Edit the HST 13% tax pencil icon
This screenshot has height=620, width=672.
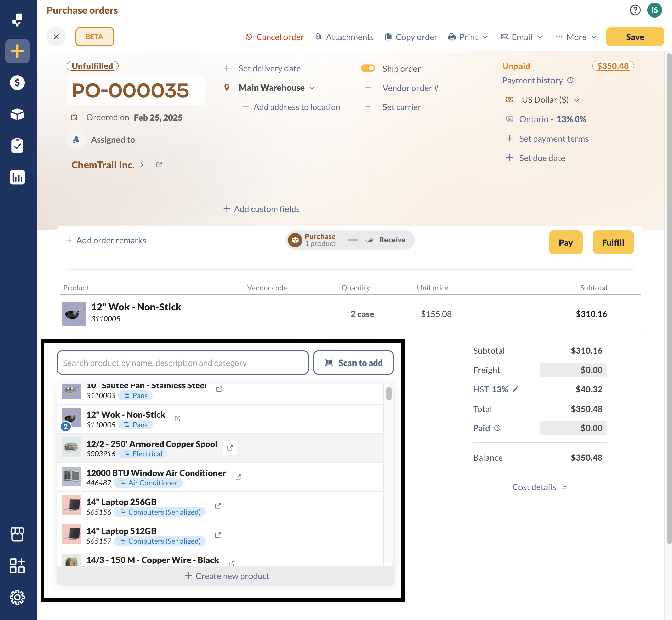click(516, 389)
